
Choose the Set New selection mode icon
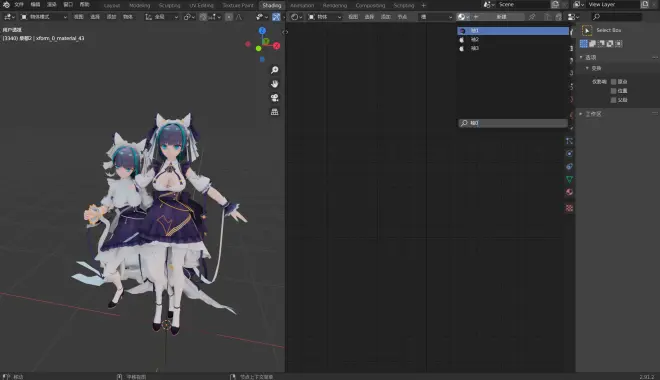click(x=583, y=43)
